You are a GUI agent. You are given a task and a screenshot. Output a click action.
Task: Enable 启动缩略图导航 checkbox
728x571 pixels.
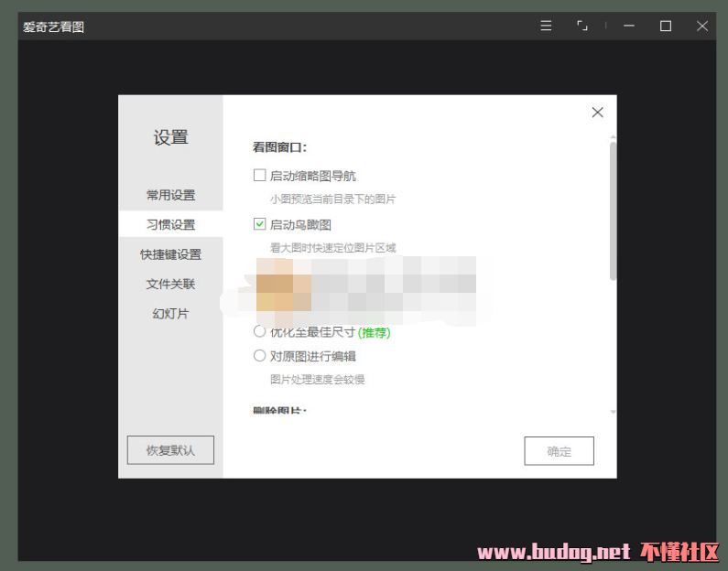(x=259, y=176)
